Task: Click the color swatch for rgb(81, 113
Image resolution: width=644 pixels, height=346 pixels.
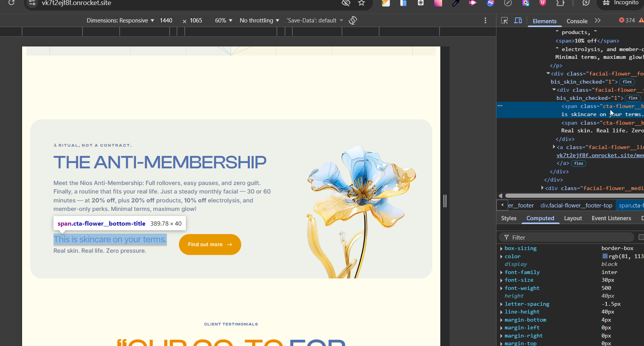Action: point(605,256)
